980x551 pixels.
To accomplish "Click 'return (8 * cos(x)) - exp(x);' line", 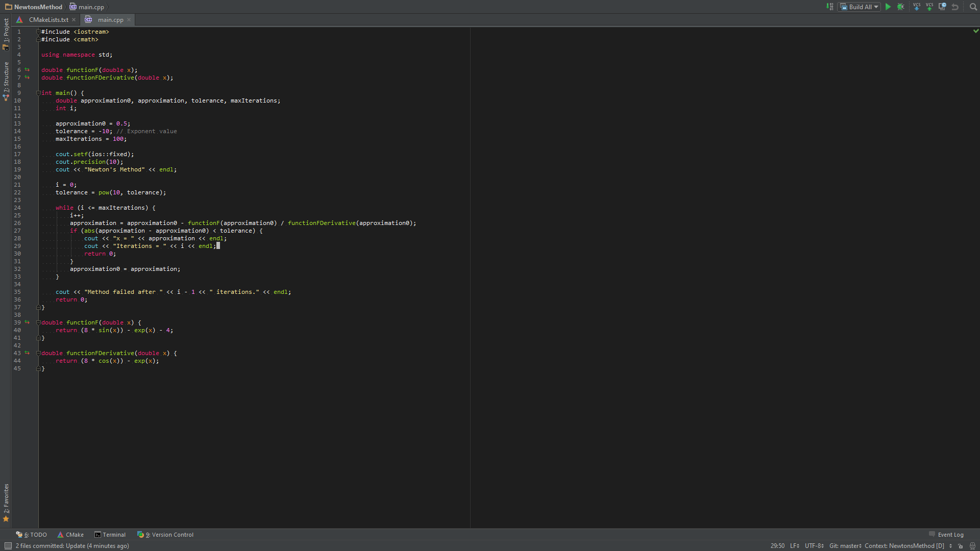I will 107,361.
